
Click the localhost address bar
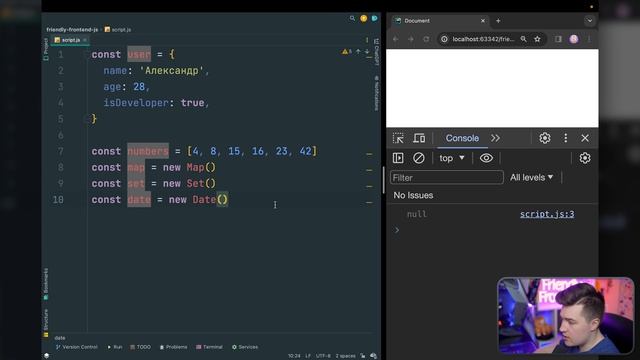click(x=483, y=39)
